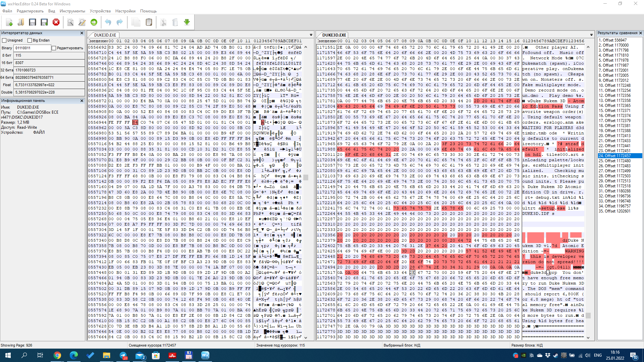Screen dimensions: 644x362
Task: Open the right pane tab list dropdown arrow
Action: click(591, 35)
